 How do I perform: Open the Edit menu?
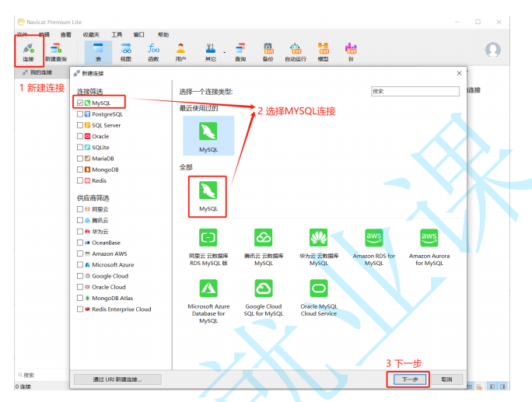(x=44, y=35)
